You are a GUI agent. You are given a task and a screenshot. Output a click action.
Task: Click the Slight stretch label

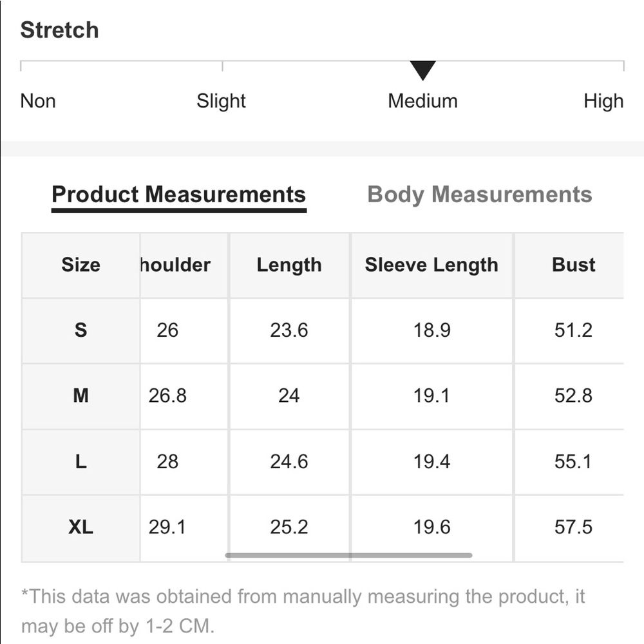pyautogui.click(x=221, y=101)
